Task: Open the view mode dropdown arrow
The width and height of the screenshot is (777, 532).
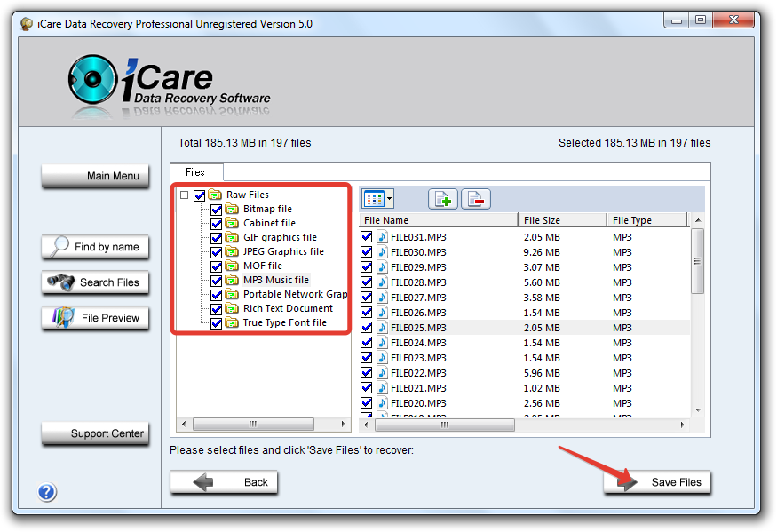Action: (389, 199)
